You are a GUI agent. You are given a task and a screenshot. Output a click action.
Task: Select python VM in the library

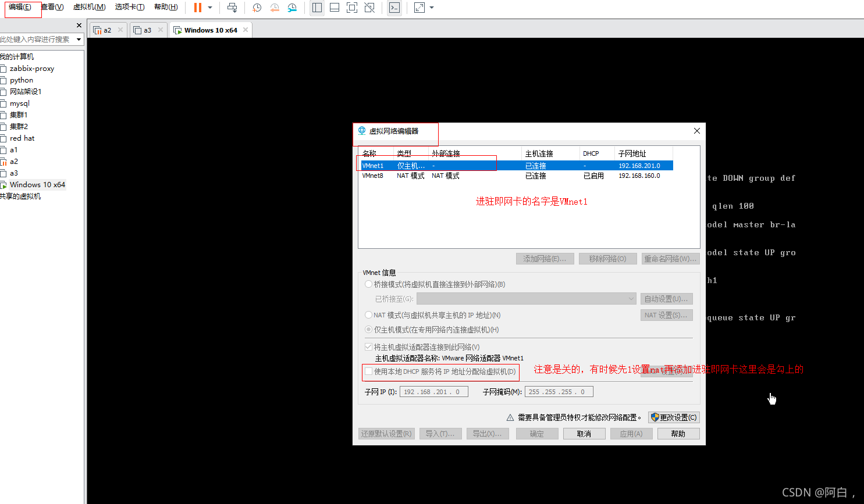22,80
